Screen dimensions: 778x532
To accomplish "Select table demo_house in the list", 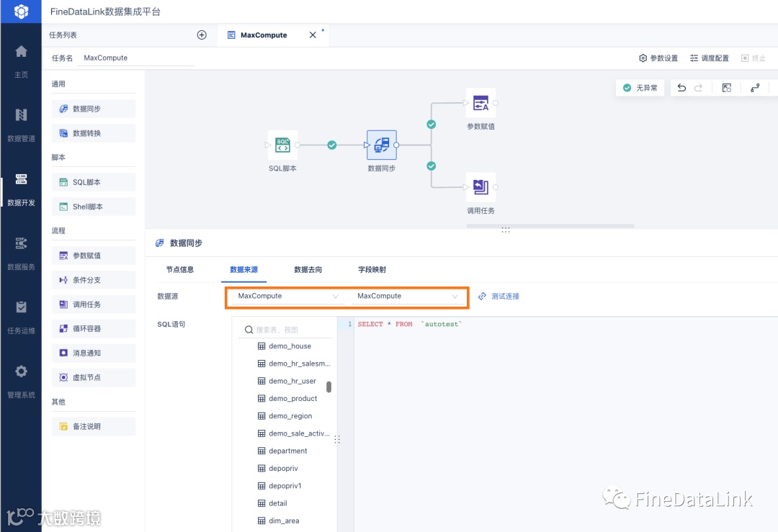I will point(285,346).
